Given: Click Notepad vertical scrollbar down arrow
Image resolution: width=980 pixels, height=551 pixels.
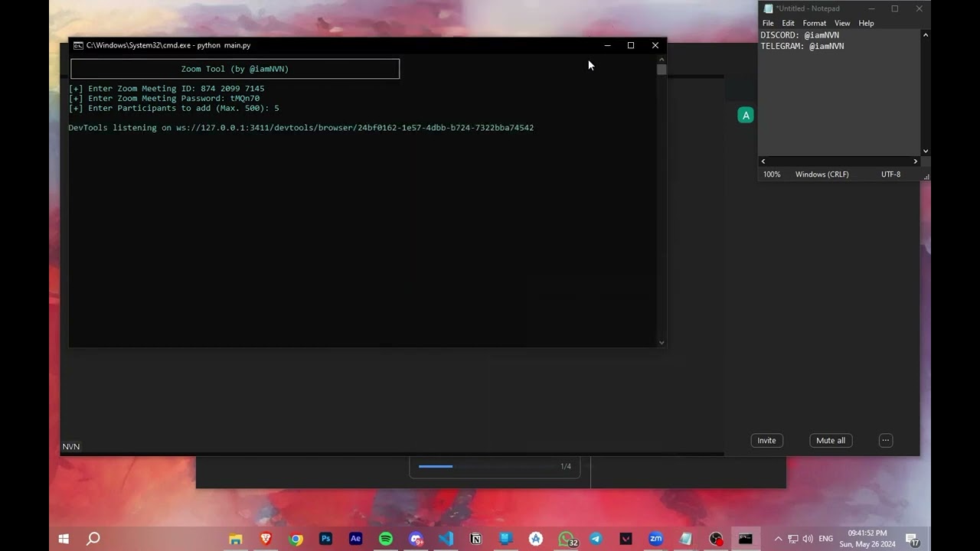Looking at the screenshot, I should click(926, 152).
